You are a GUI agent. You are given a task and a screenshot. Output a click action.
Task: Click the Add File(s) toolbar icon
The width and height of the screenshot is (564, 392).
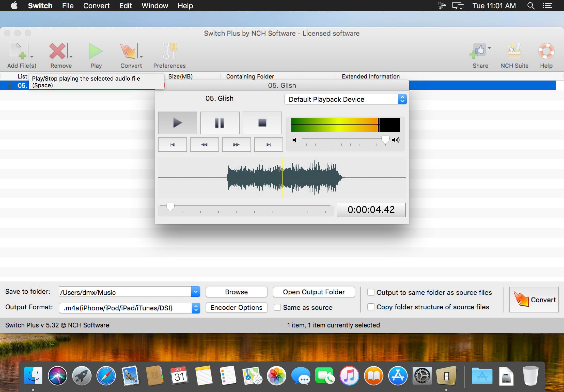(x=18, y=51)
